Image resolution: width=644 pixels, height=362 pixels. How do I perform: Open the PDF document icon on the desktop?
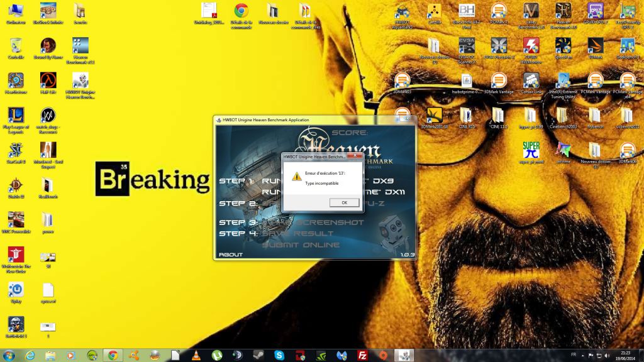(209, 14)
